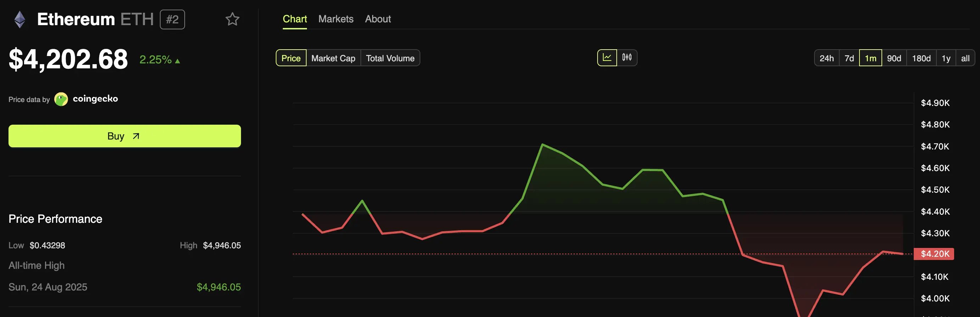
Task: Switch to line chart view icon
Action: tap(607, 58)
